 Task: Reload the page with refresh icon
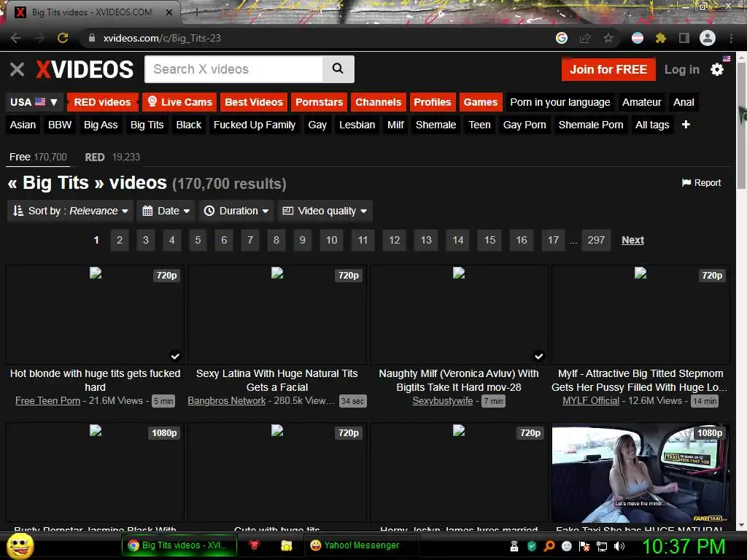tap(63, 38)
